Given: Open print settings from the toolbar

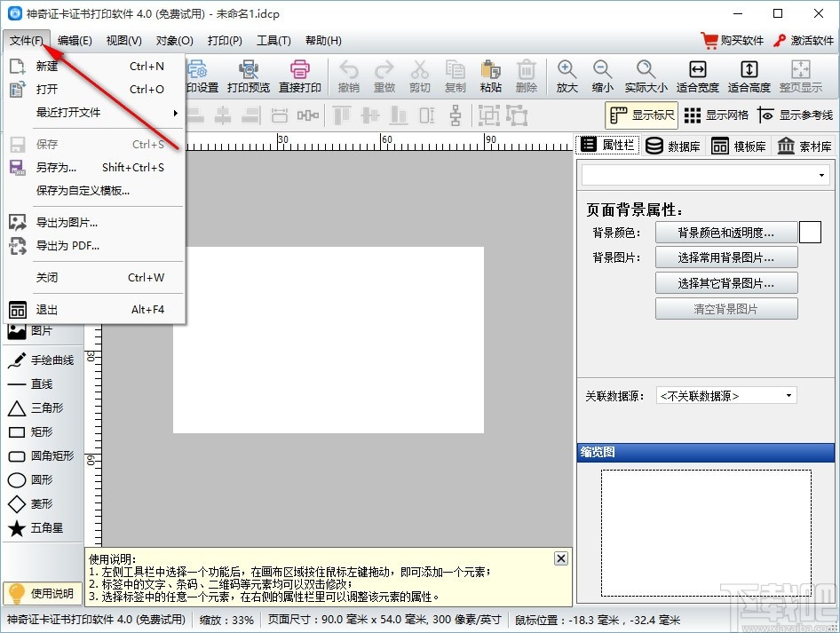Looking at the screenshot, I should point(202,76).
